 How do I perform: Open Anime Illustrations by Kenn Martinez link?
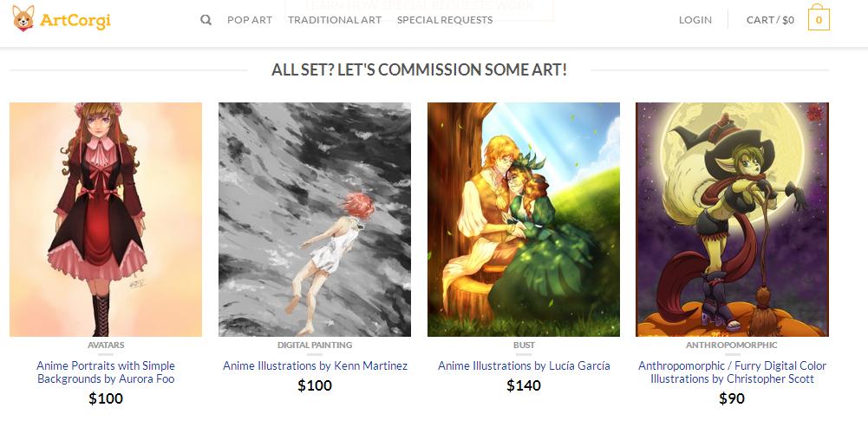[315, 365]
